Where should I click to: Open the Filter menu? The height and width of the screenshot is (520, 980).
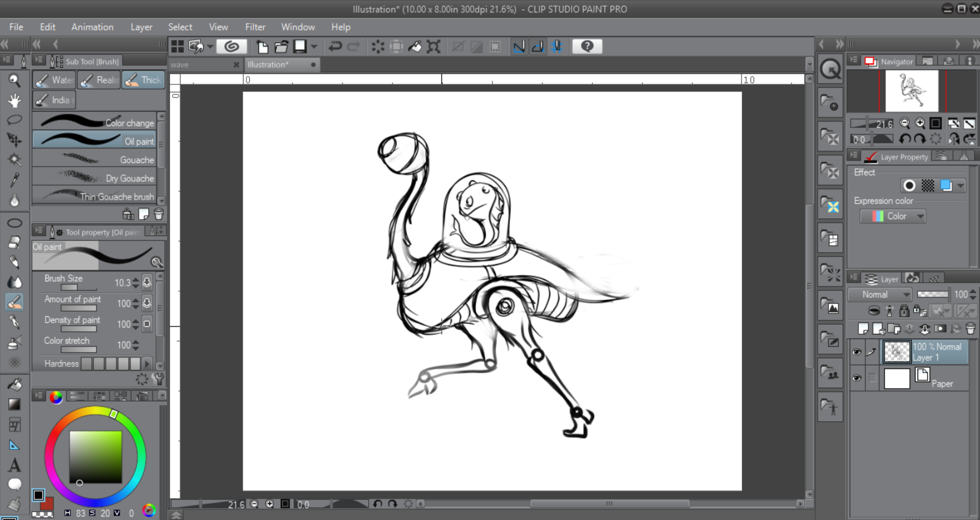(255, 27)
